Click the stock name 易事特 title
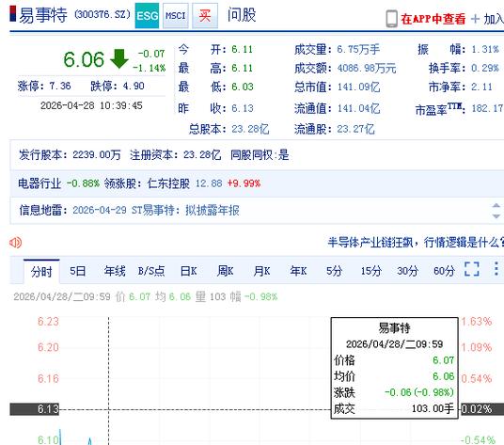 click(x=43, y=15)
